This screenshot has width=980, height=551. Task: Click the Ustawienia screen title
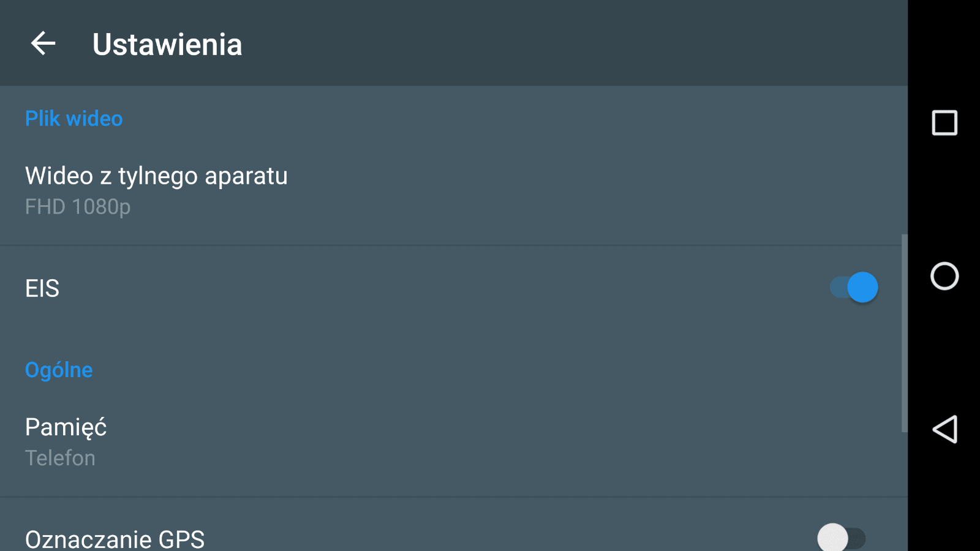point(167,44)
